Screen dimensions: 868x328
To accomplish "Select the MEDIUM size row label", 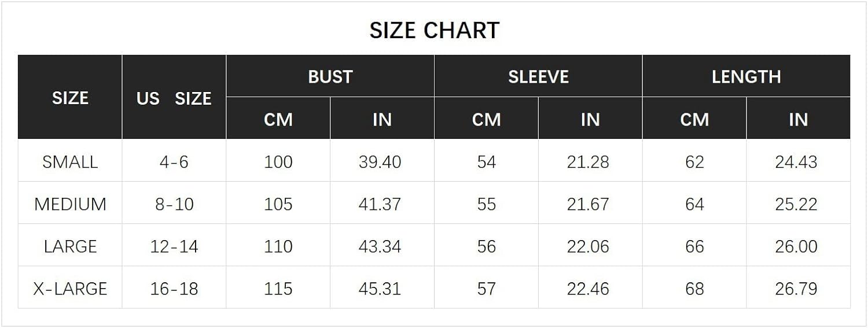I will (x=70, y=204).
